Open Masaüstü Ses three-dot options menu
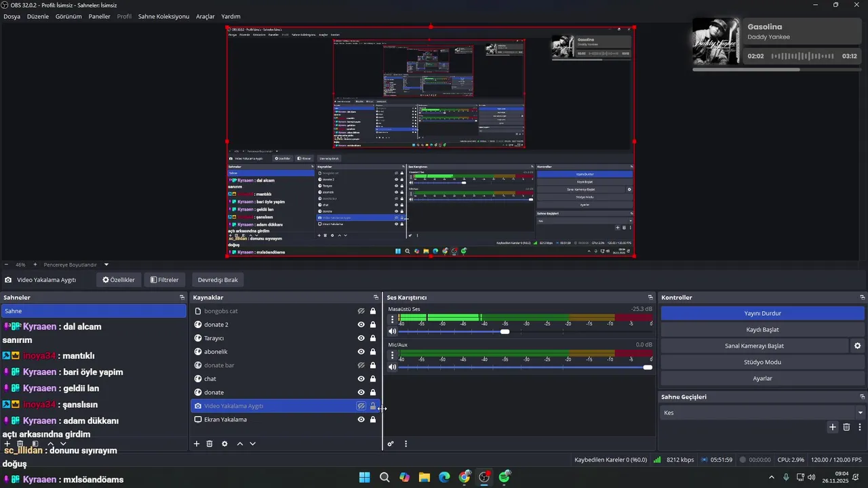868x488 pixels. click(392, 319)
